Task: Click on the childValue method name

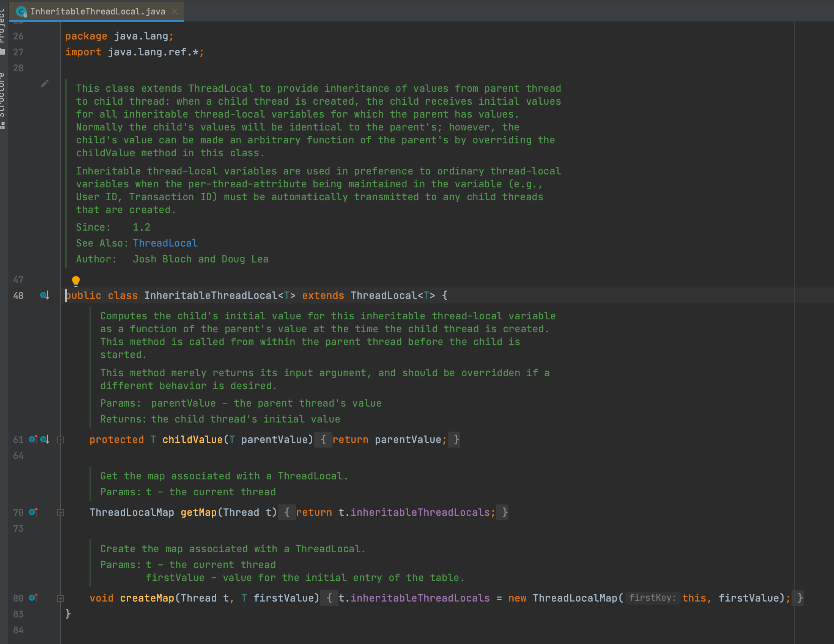Action: (192, 440)
